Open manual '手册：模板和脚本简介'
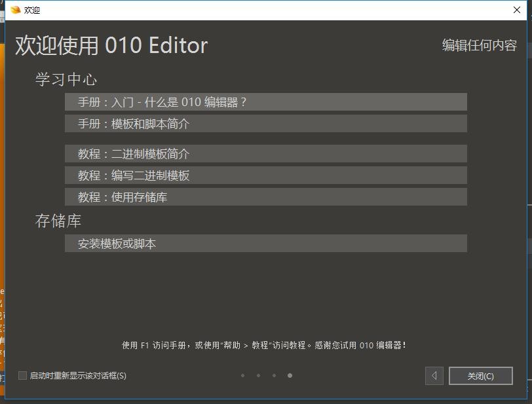The image size is (532, 404). click(x=265, y=124)
